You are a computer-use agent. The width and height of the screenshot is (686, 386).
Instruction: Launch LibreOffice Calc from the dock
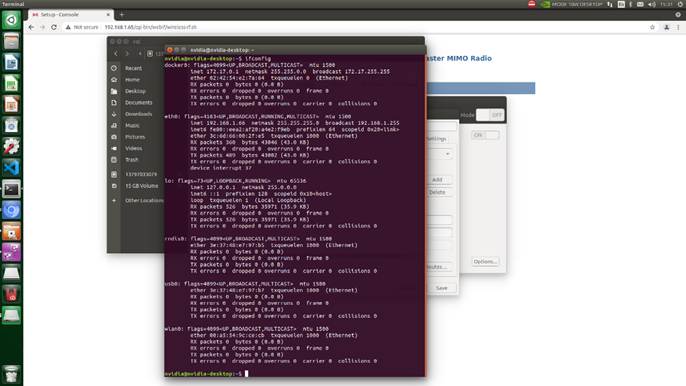[11, 84]
